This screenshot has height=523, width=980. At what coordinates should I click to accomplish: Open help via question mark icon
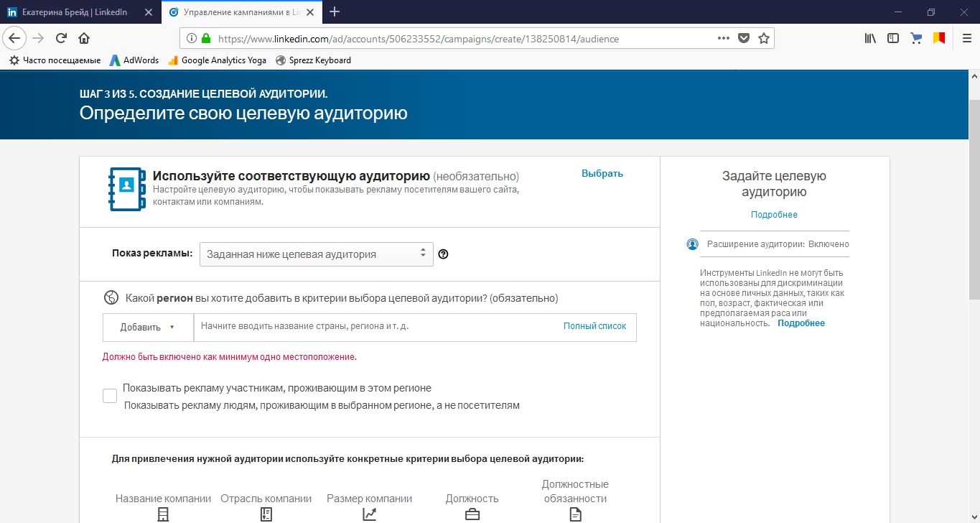pos(443,254)
